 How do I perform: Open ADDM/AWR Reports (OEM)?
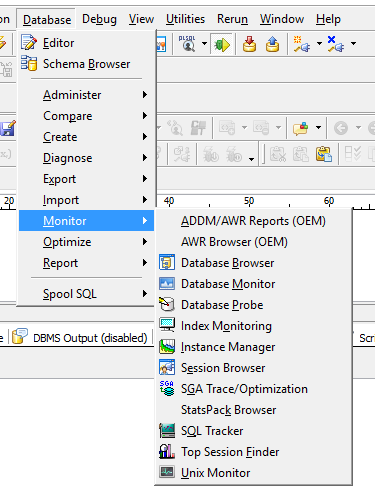[253, 221]
